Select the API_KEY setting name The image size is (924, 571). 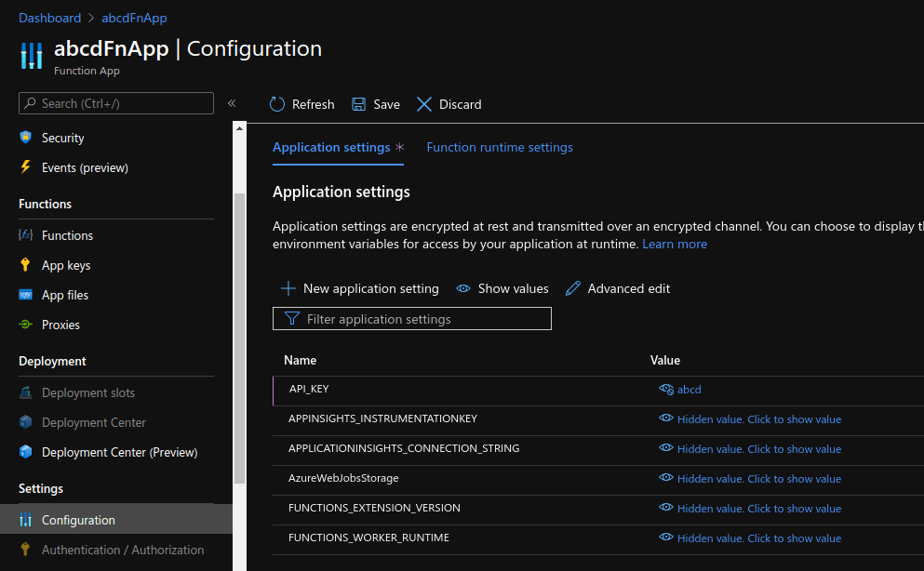[309, 389]
